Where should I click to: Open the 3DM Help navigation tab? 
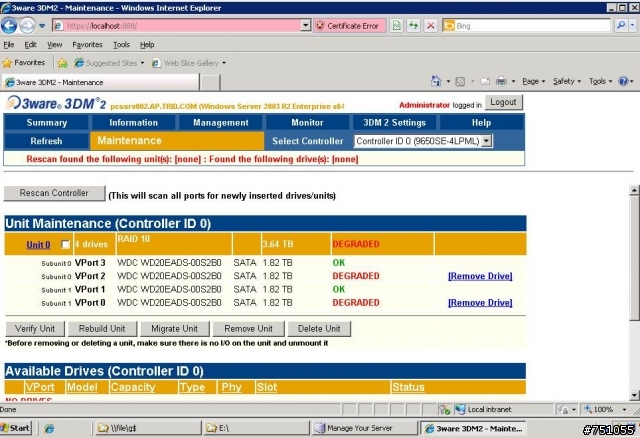click(482, 122)
